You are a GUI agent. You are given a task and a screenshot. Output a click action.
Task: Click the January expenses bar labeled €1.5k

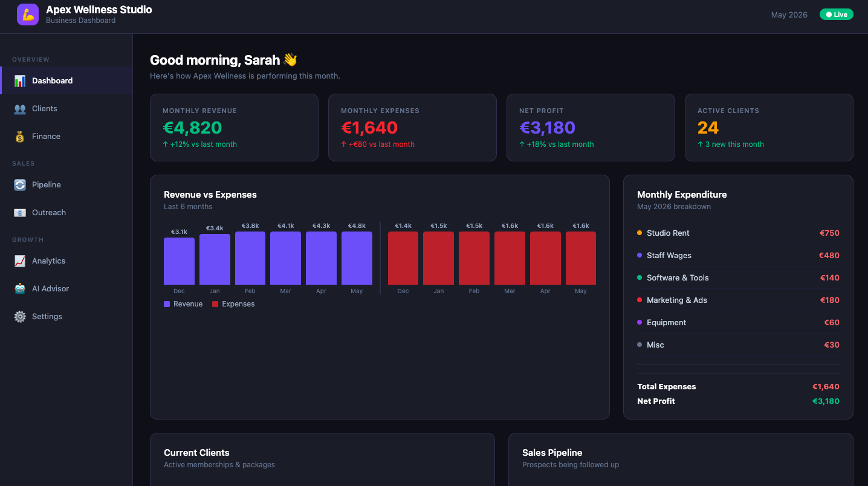[438, 258]
